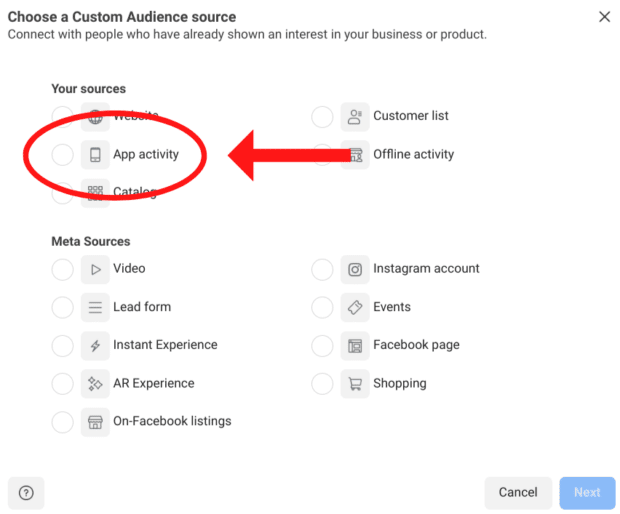The image size is (620, 514).
Task: Click the Shopping cart icon
Action: (355, 384)
